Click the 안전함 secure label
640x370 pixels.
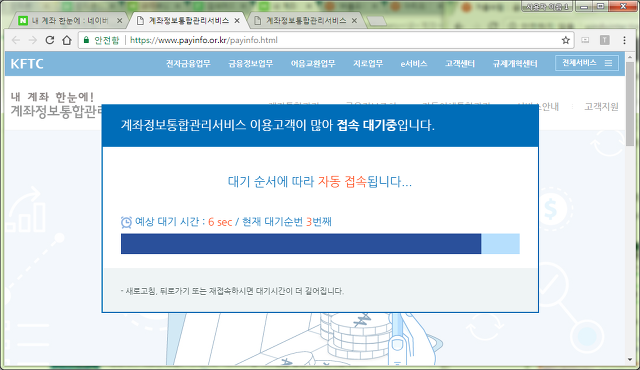pyautogui.click(x=107, y=40)
